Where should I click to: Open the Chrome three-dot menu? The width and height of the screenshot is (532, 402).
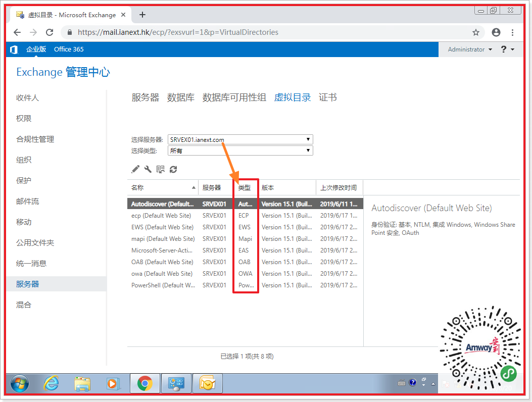tap(513, 32)
